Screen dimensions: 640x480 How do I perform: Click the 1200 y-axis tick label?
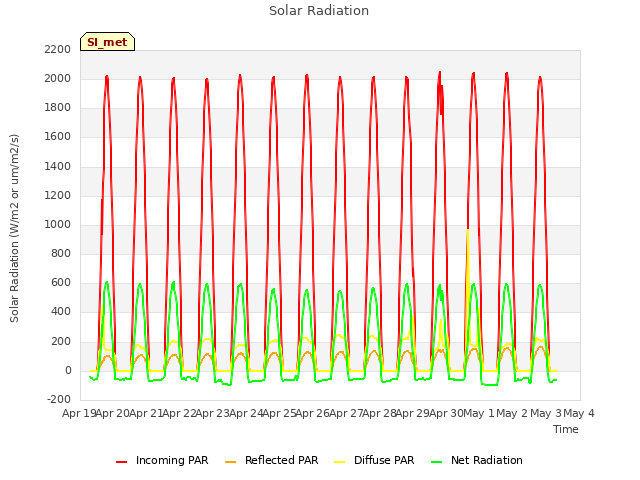(58, 196)
